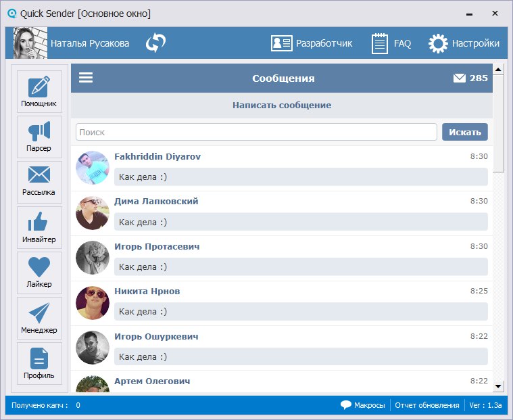Click the version label Ver : 1.3a
This screenshot has height=420, width=513.
click(x=485, y=405)
